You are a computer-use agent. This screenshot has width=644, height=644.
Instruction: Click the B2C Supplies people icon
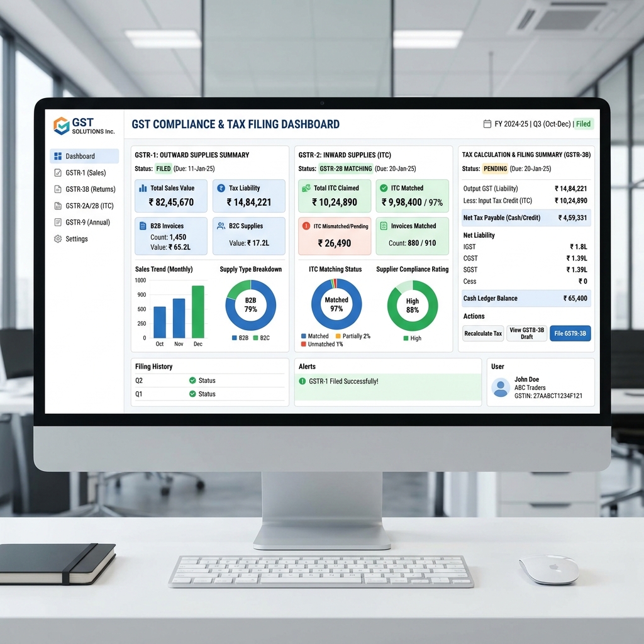221,226
